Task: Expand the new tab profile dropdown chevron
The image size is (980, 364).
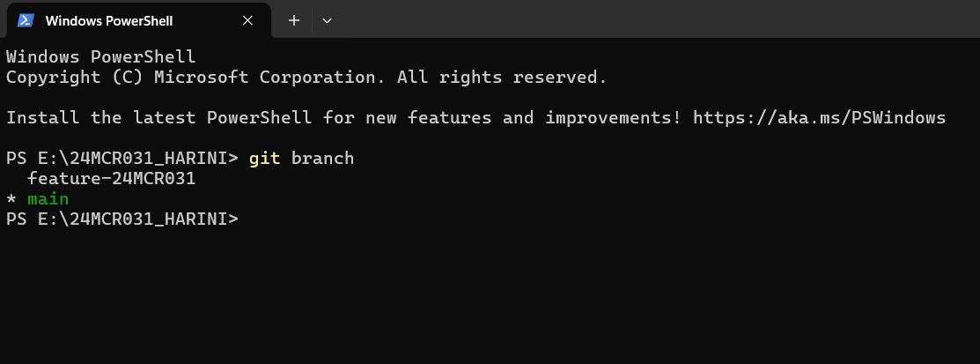Action: (327, 20)
